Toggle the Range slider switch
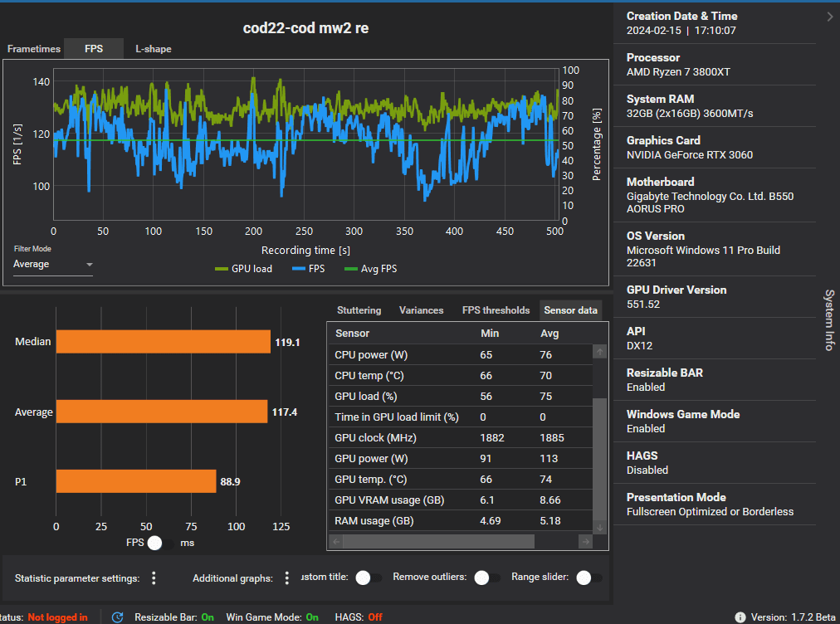Screen dimensions: 840x624 tap(589, 578)
